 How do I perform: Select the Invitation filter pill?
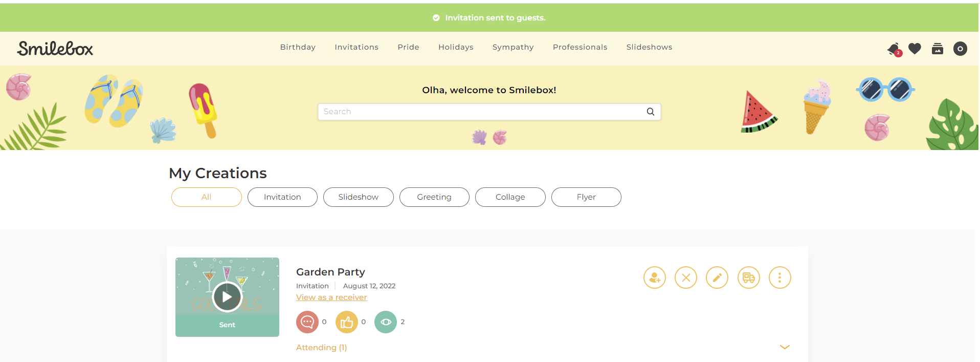coord(282,197)
